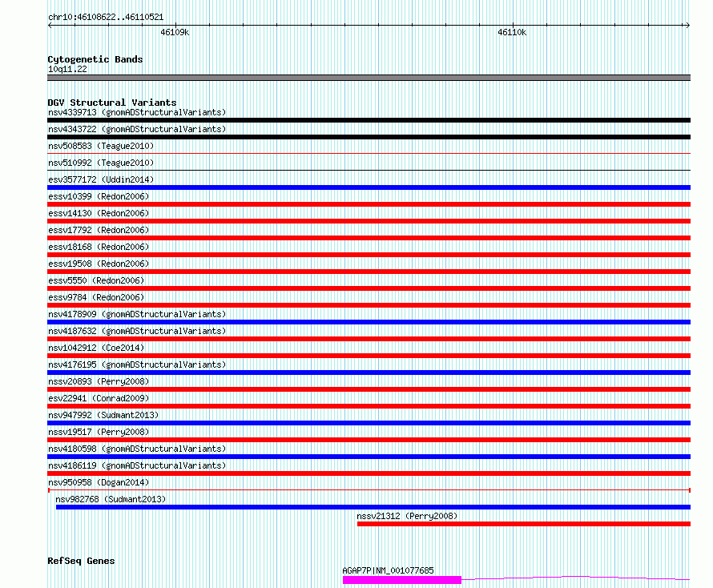Select the nsv510992 (Teague2010) label

pos(101,163)
